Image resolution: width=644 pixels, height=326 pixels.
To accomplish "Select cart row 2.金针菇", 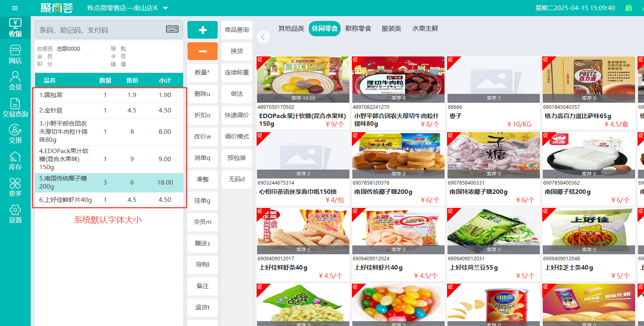I will point(109,110).
